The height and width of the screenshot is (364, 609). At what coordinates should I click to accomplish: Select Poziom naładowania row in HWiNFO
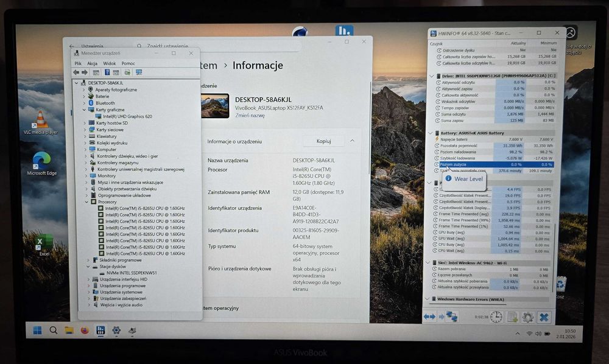(494, 152)
